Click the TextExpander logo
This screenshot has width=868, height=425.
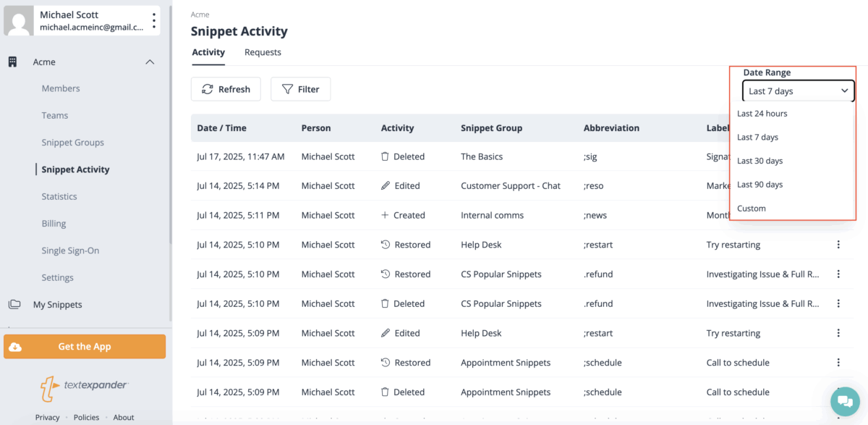(84, 387)
